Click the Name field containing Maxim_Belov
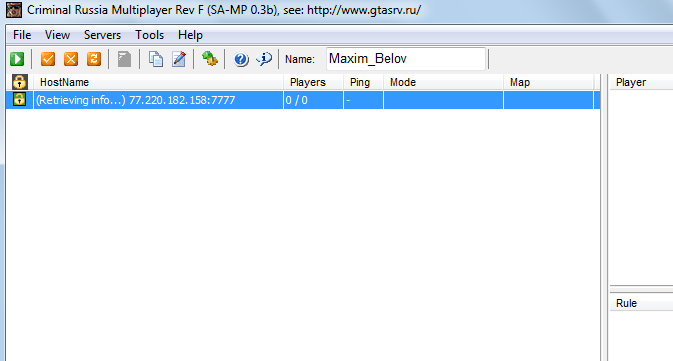The height and width of the screenshot is (361, 673). click(406, 59)
